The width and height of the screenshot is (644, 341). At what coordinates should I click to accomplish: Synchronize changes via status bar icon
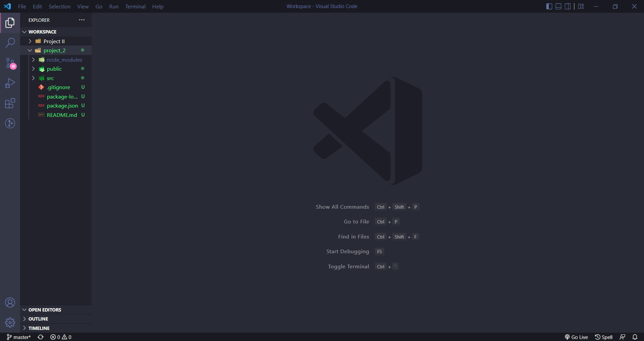41,337
